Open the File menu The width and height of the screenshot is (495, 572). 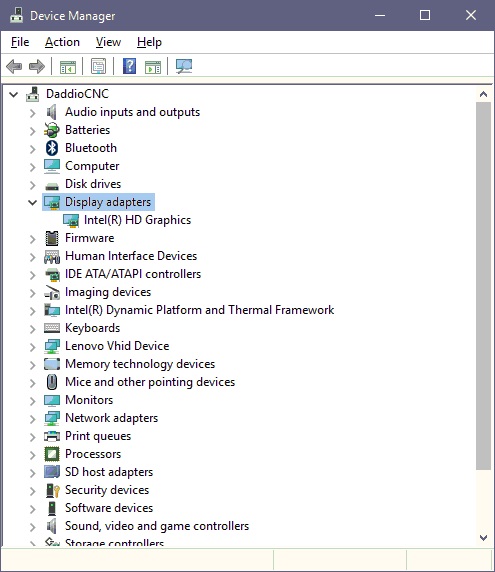click(20, 42)
